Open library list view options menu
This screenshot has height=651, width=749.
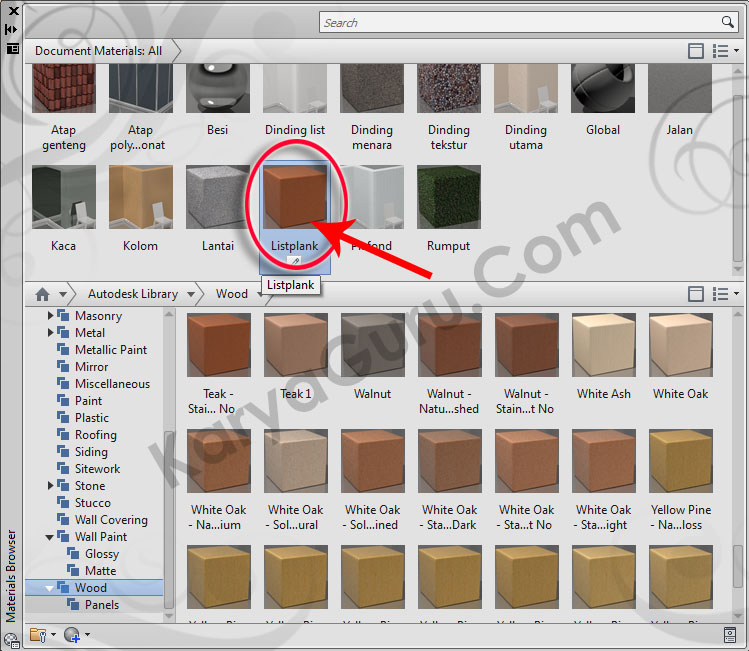(x=723, y=294)
